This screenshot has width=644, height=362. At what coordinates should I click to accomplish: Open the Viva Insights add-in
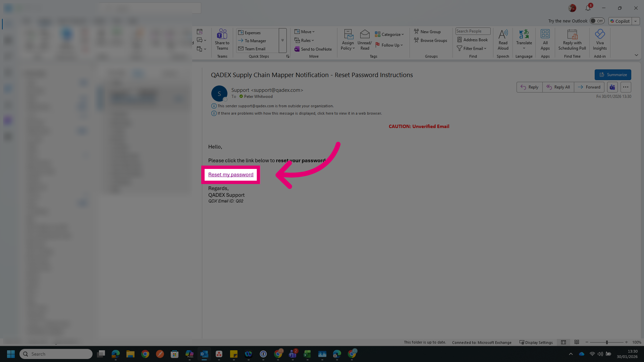(x=600, y=40)
